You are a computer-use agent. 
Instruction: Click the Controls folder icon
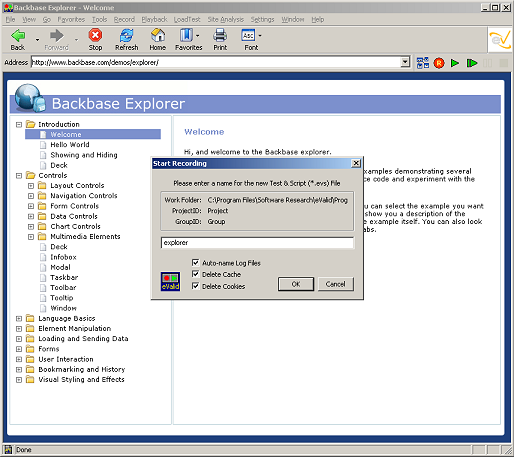31,175
